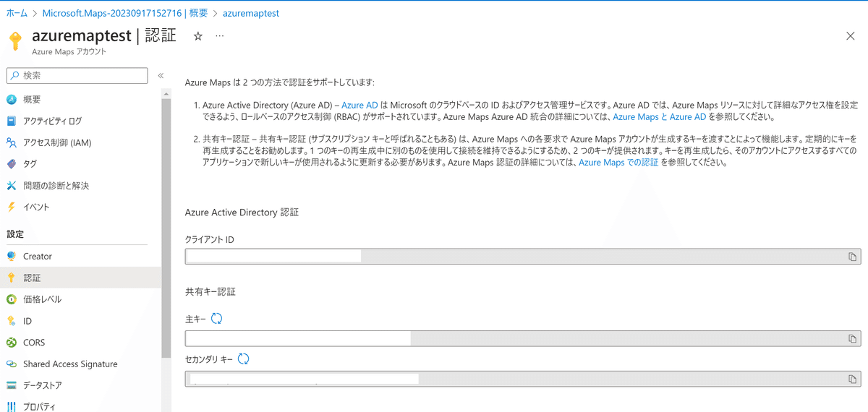Click the Azure Active Directory 認証 heading
The image size is (868, 412).
coord(242,213)
